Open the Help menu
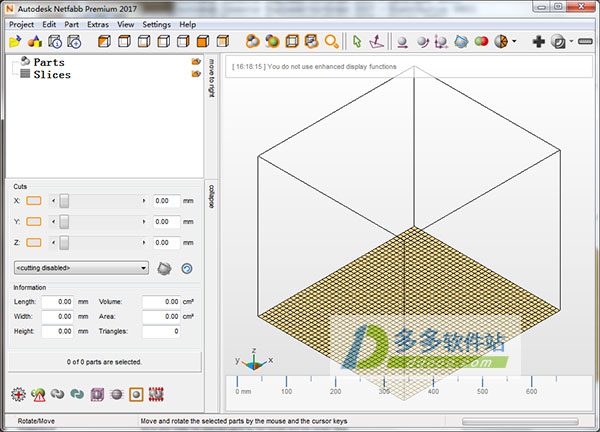Image resolution: width=600 pixels, height=432 pixels. tap(188, 24)
